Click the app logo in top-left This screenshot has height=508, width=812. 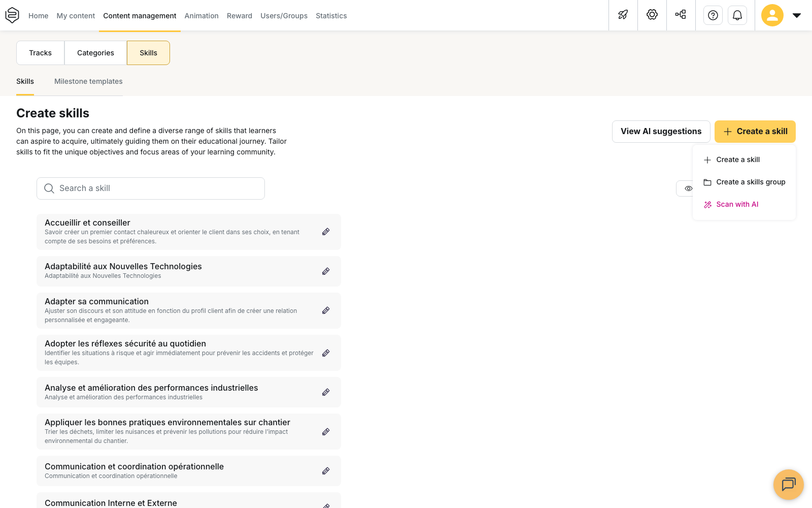click(12, 15)
